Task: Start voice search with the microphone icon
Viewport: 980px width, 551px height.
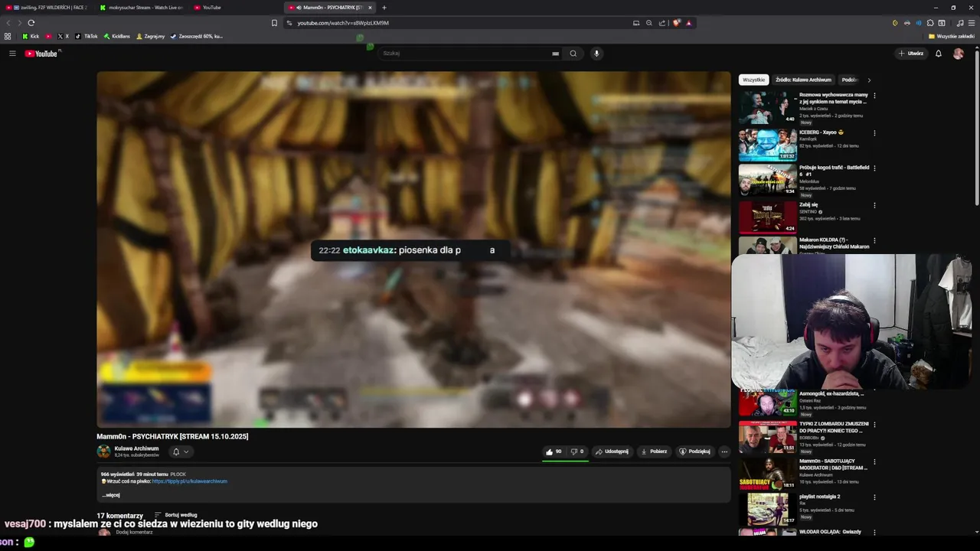Action: click(596, 54)
